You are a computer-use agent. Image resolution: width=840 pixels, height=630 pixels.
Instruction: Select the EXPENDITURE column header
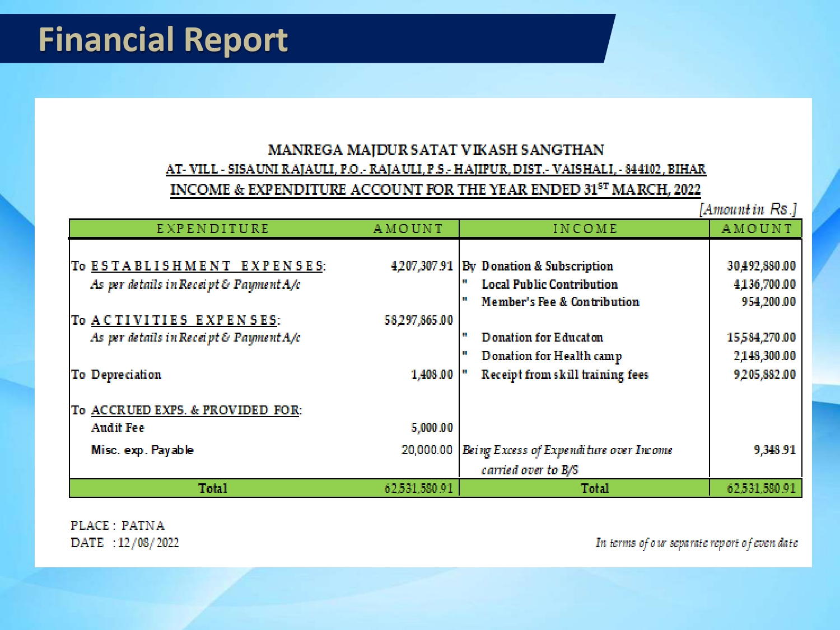[213, 228]
